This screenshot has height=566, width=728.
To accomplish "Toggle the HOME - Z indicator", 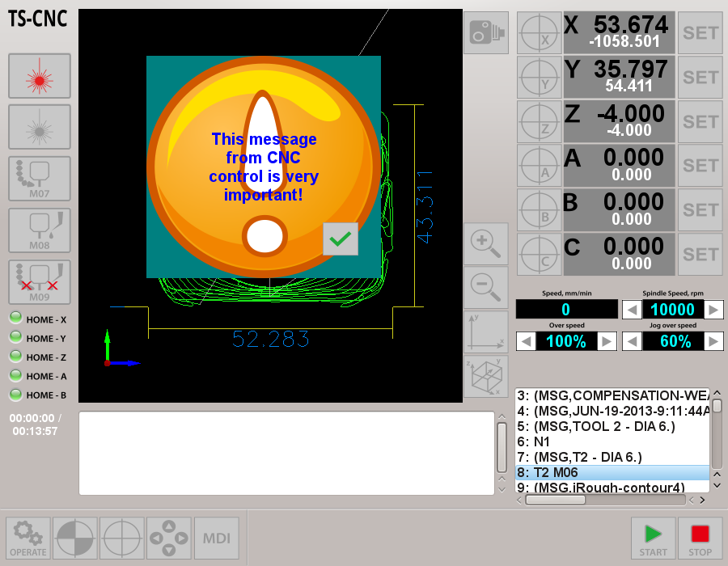I will 15,357.
